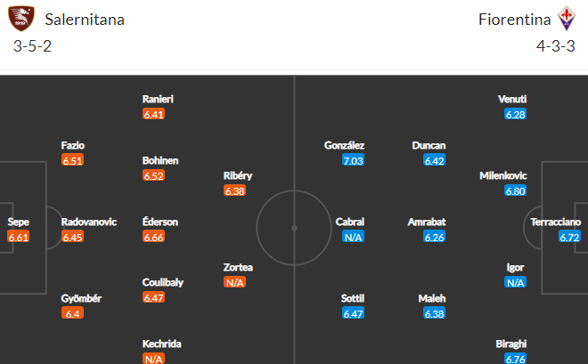The width and height of the screenshot is (588, 364).
Task: Click player name Éderson
Action: 160,222
